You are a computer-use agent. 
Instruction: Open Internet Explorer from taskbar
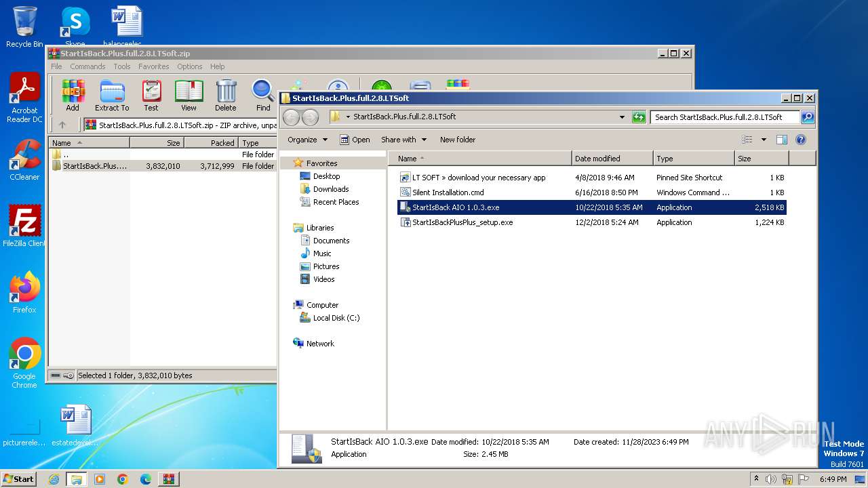coord(54,479)
